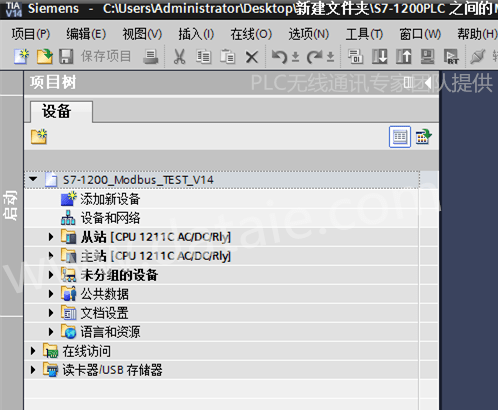Expand the 文档设置 node
Viewport: 498px width, 410px height.
coord(51,313)
